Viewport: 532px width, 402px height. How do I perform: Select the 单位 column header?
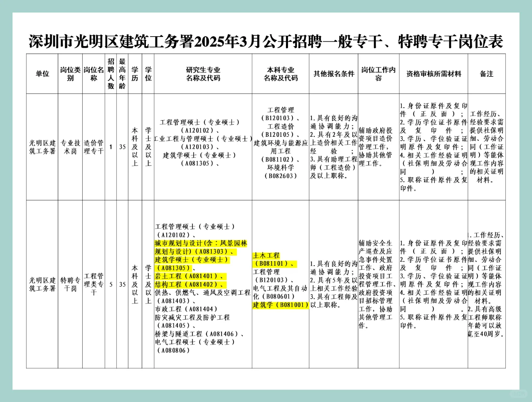42,74
